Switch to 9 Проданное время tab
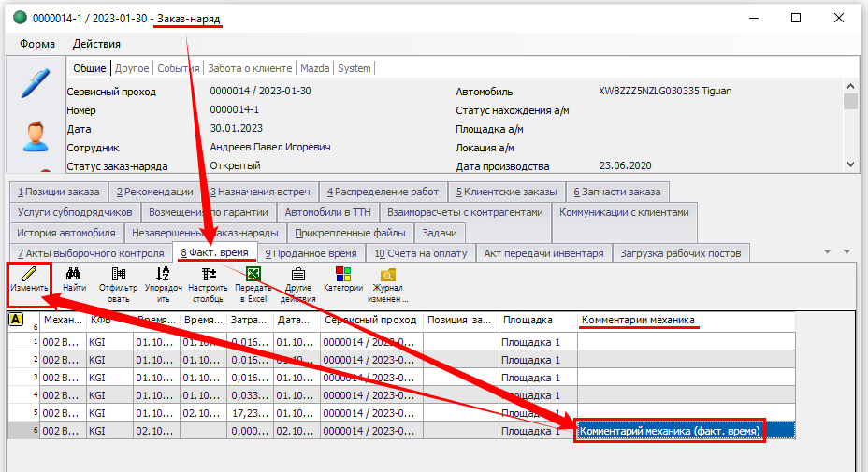 point(310,252)
